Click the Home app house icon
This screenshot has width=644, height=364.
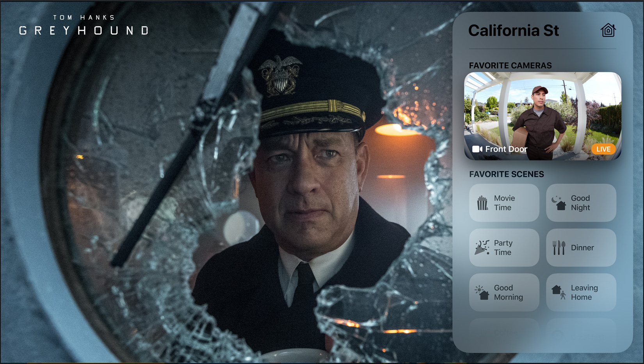[608, 30]
